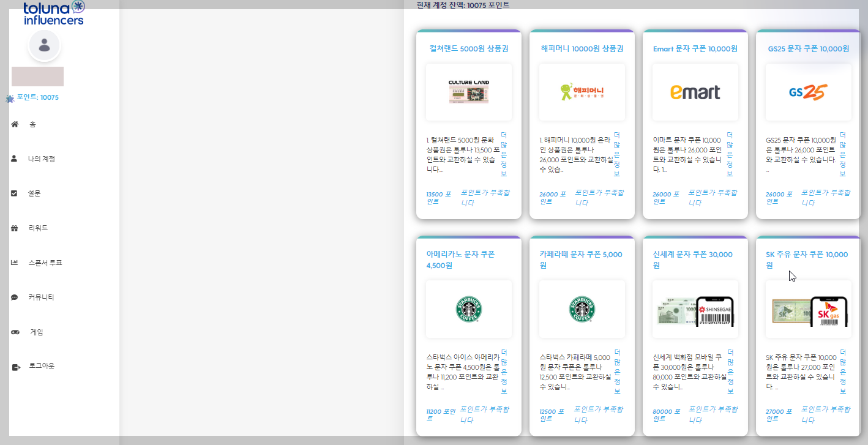Viewport: 868px width, 445px height.
Task: Click 더 많은 정보 on GS25 card
Action: click(843, 154)
